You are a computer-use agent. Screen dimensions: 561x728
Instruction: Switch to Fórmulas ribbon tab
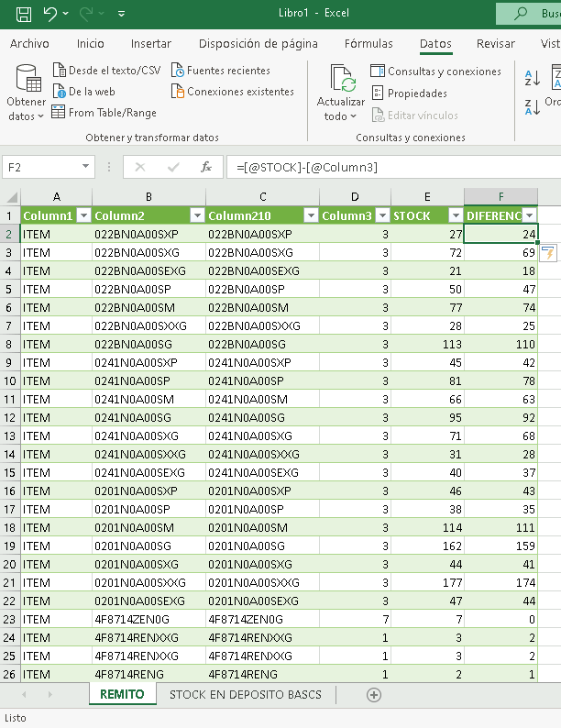click(x=368, y=43)
